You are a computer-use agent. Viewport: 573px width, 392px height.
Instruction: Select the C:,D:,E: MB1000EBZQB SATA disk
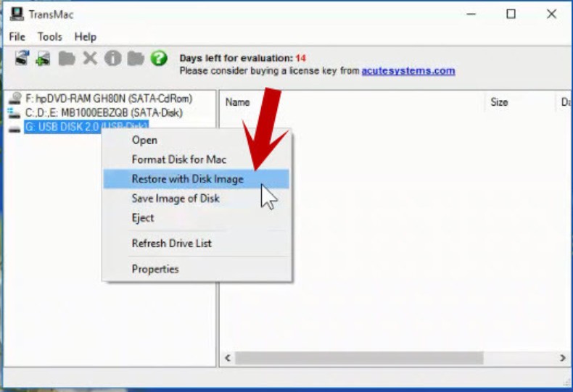pos(103,113)
